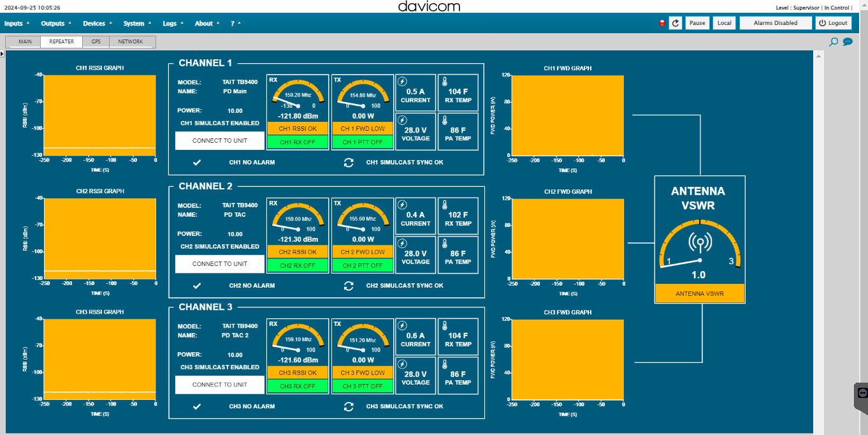Toggle the Local control button
Screen dimensions: 868x435
click(724, 23)
